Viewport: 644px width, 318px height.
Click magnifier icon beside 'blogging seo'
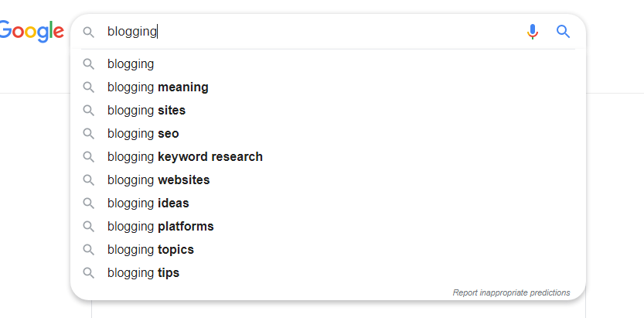(89, 134)
